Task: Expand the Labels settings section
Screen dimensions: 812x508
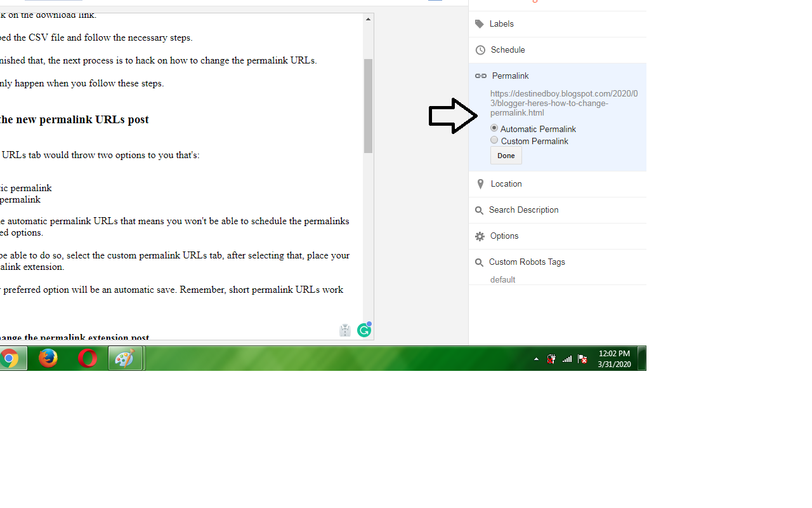Action: [x=558, y=24]
